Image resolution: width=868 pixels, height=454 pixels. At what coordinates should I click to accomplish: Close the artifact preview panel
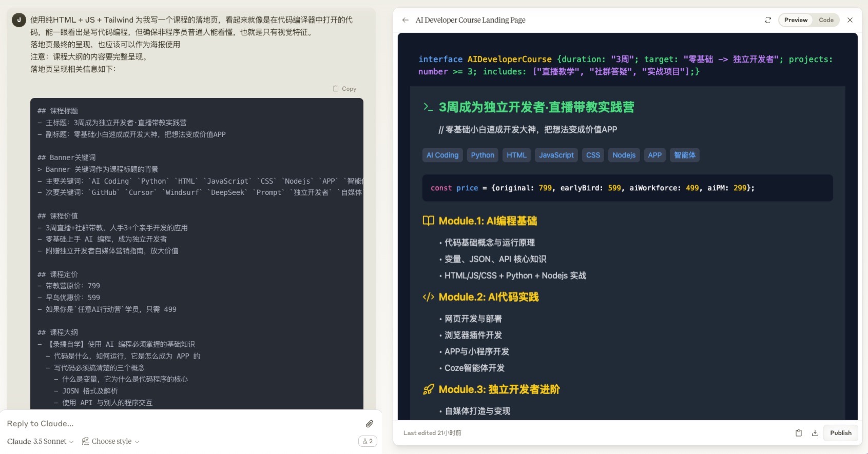[x=850, y=20]
